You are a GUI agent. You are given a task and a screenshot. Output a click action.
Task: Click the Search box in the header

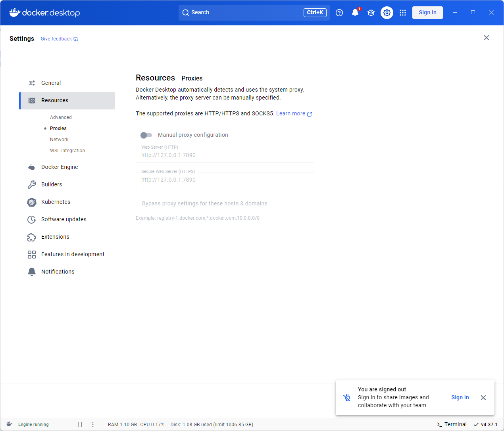(254, 13)
